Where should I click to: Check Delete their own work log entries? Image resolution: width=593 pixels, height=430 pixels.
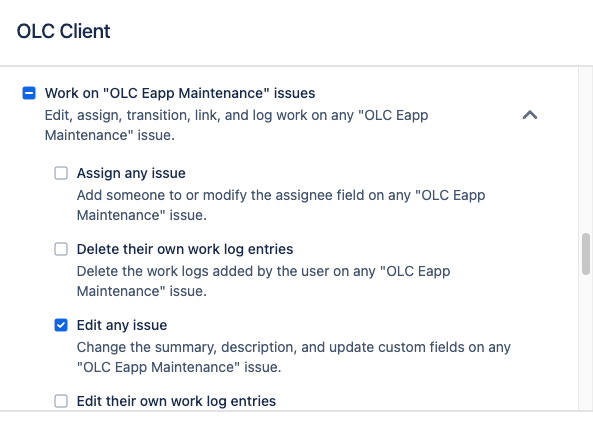coord(61,249)
